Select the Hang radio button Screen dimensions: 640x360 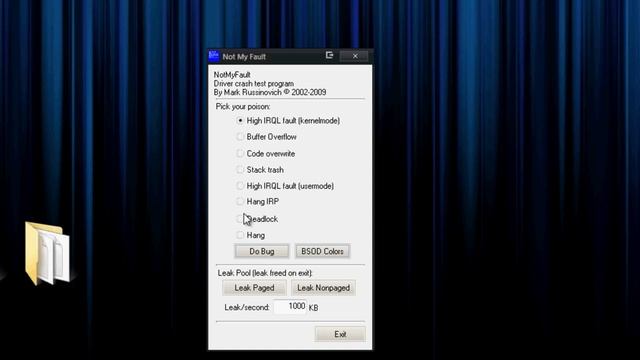240,235
